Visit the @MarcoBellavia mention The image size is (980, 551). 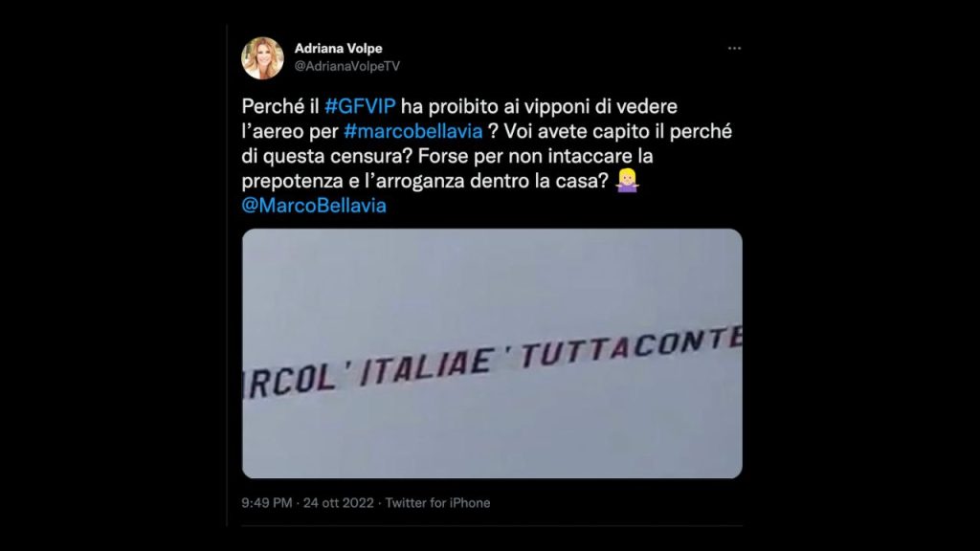pos(314,206)
